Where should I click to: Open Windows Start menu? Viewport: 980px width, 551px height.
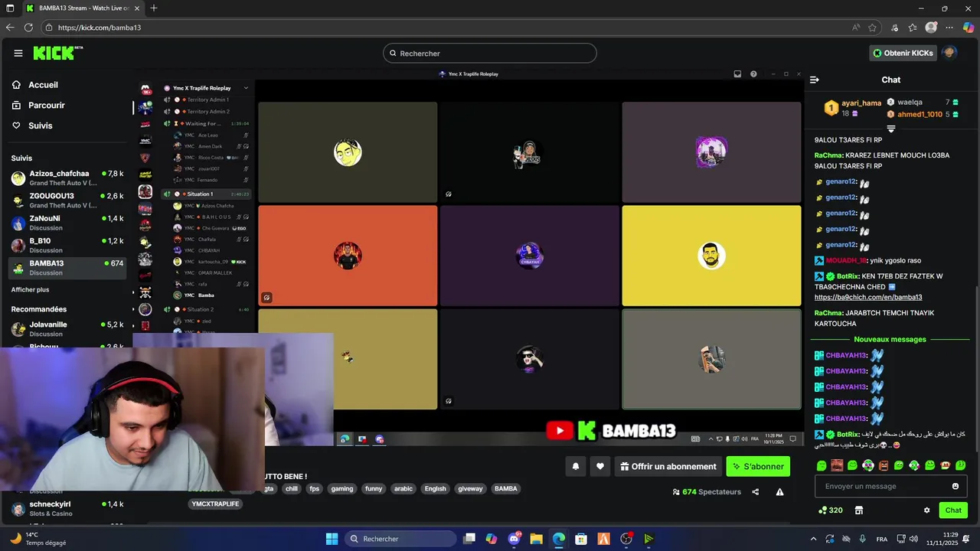(x=332, y=539)
